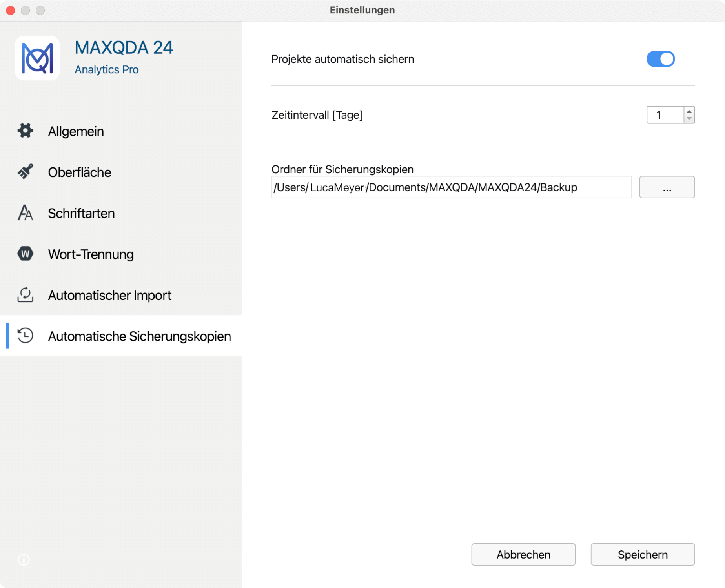
Task: Click the paintbrush icon for Oberfläche
Action: 26,172
